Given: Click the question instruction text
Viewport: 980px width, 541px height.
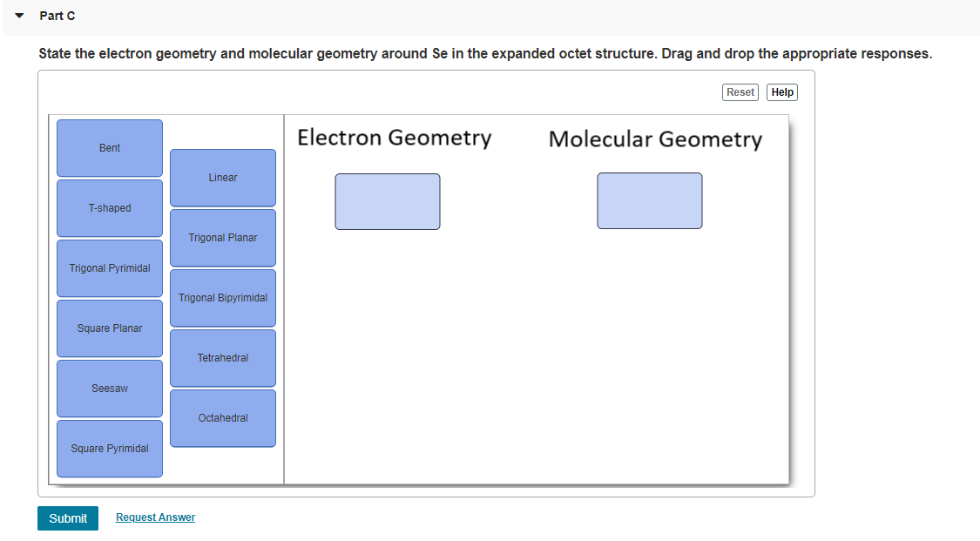Looking at the screenshot, I should click(485, 53).
